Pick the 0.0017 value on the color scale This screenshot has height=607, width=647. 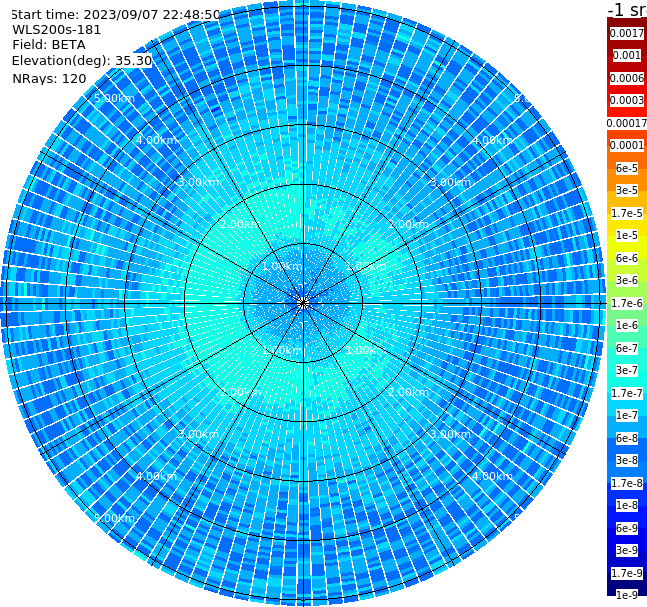point(627,33)
